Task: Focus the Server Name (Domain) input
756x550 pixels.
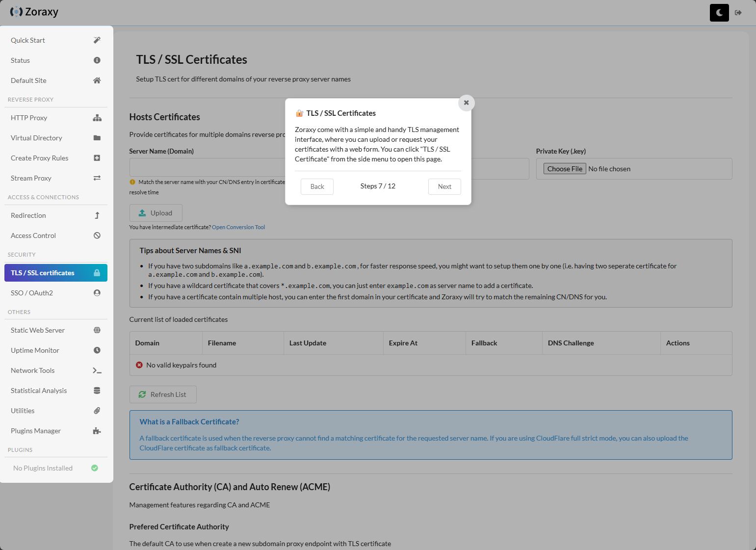Action: click(207, 167)
